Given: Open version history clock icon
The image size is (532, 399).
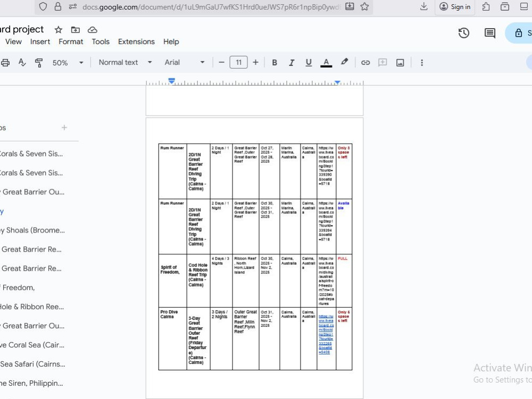Looking at the screenshot, I should 464,33.
